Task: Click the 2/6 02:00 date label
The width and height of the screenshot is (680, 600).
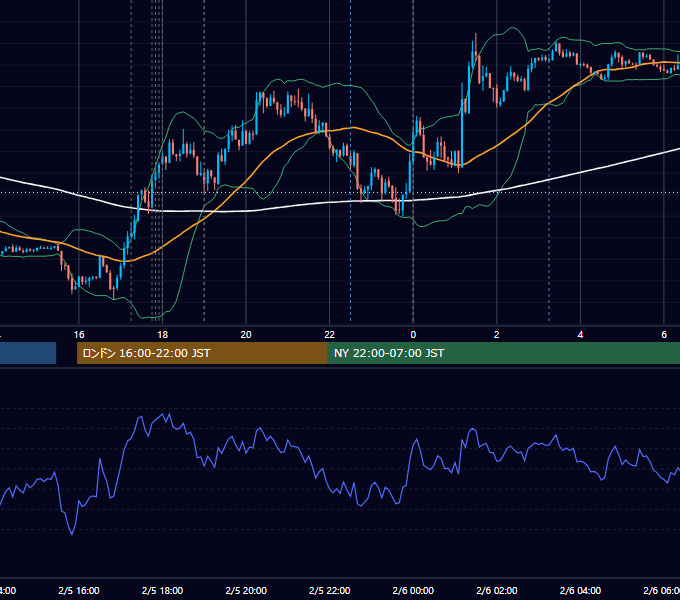Action: point(497,590)
